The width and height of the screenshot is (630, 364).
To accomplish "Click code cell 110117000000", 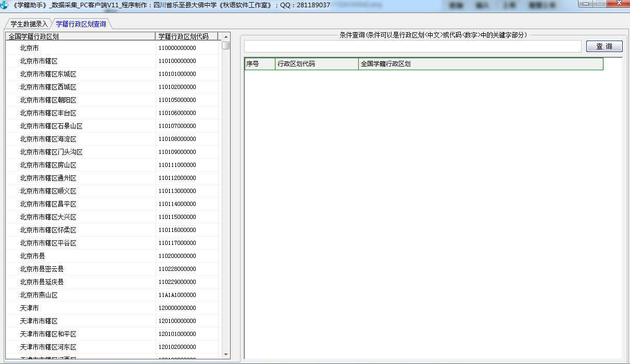I will [187, 243].
